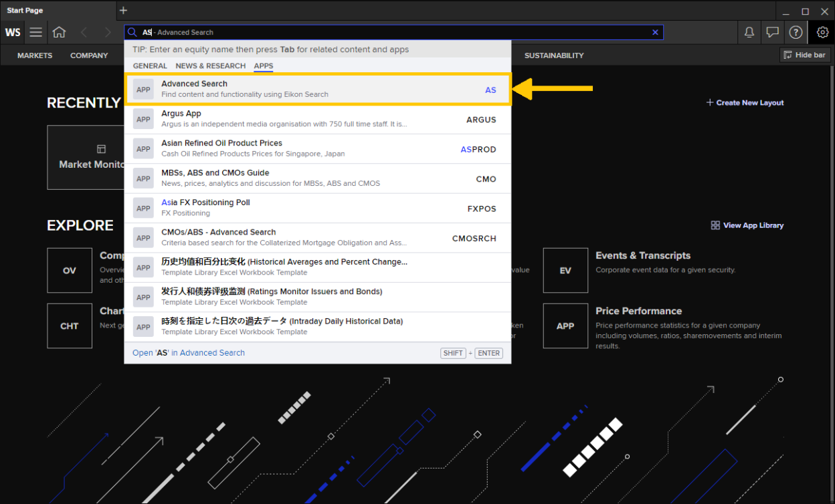The height and width of the screenshot is (504, 835).
Task: Navigate to the Home page icon
Action: pos(59,32)
